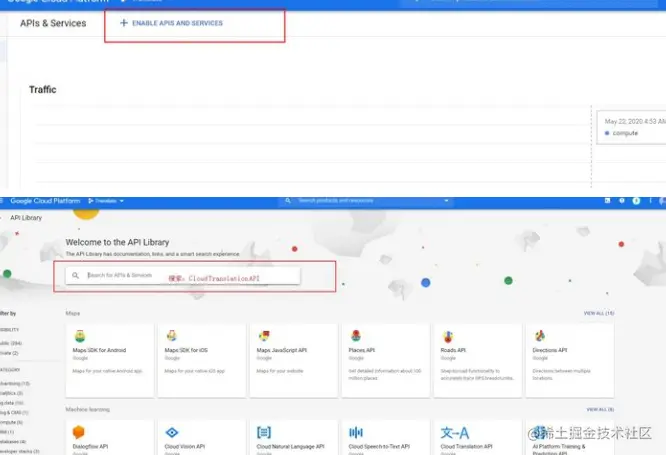Filter by Private visibility (2)
The width and height of the screenshot is (666, 455).
9,353
